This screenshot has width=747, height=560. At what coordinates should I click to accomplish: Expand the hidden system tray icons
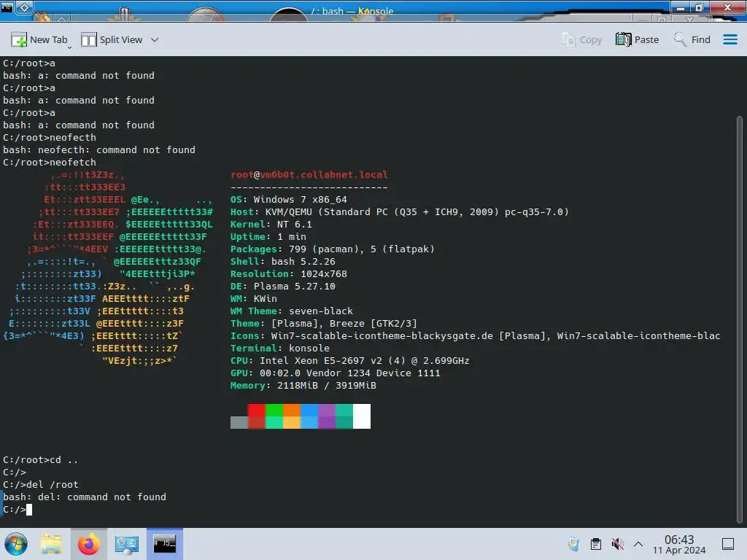tap(638, 544)
